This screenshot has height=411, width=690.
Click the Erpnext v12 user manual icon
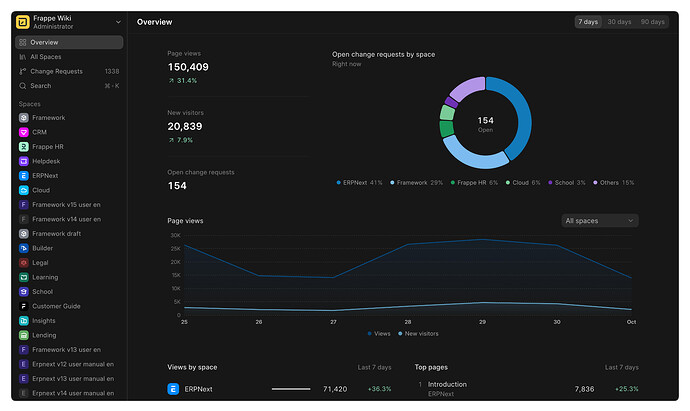(24, 364)
